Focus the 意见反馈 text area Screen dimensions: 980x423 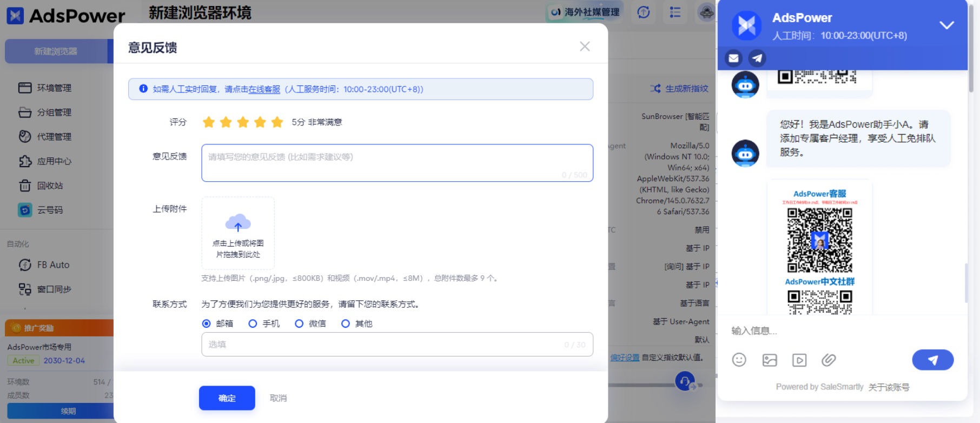pos(397,163)
